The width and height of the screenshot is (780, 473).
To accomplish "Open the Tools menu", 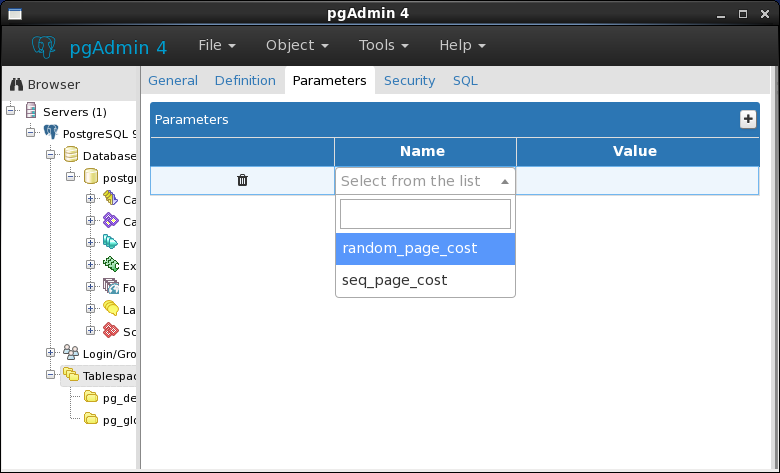I will click(x=384, y=45).
